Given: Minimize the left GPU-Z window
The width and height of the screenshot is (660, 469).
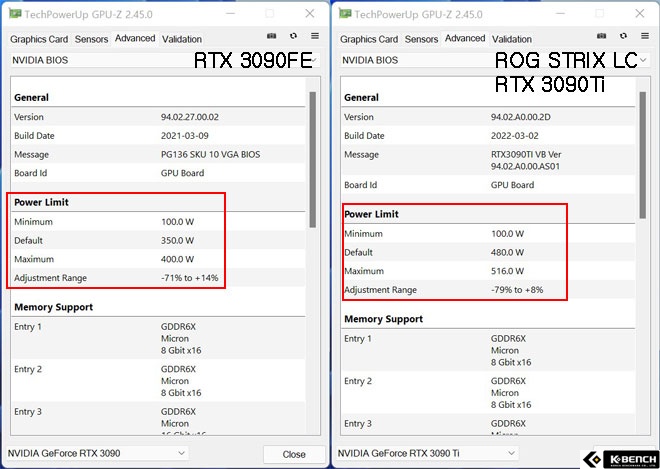Looking at the screenshot, I should [230, 13].
